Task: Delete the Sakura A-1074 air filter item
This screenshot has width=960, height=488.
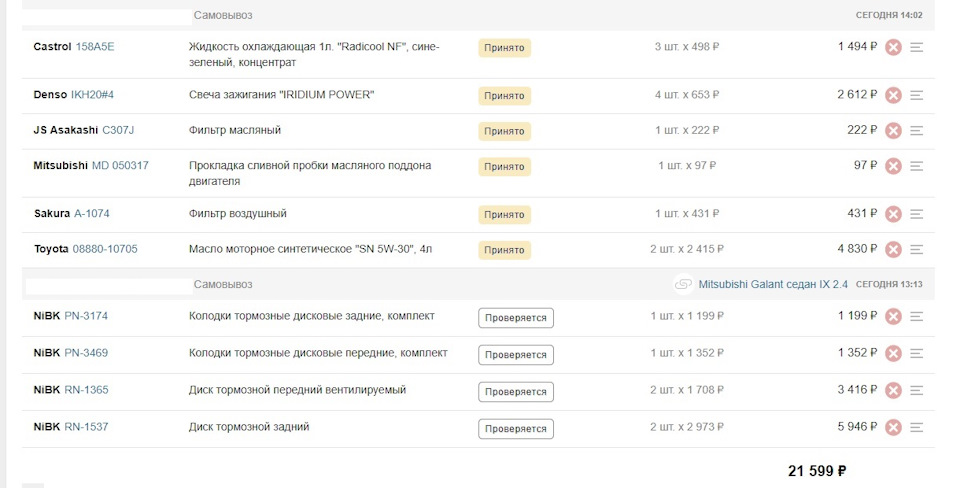Action: [894, 214]
